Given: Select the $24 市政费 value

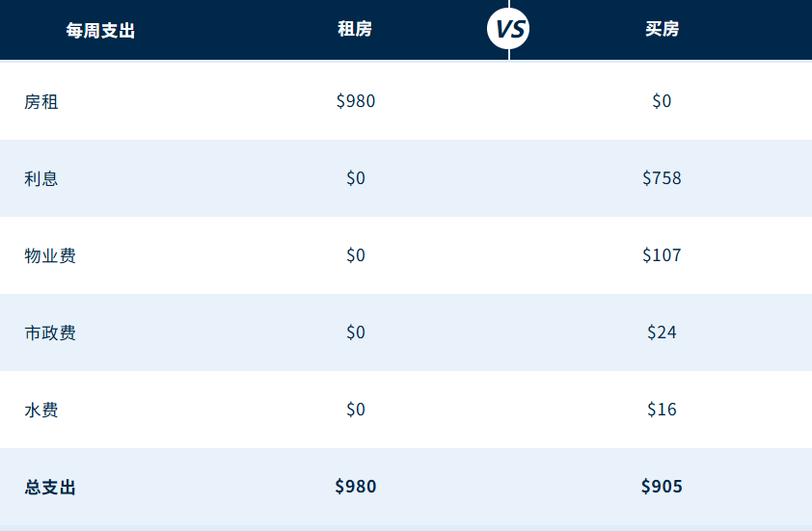Looking at the screenshot, I should [662, 332].
